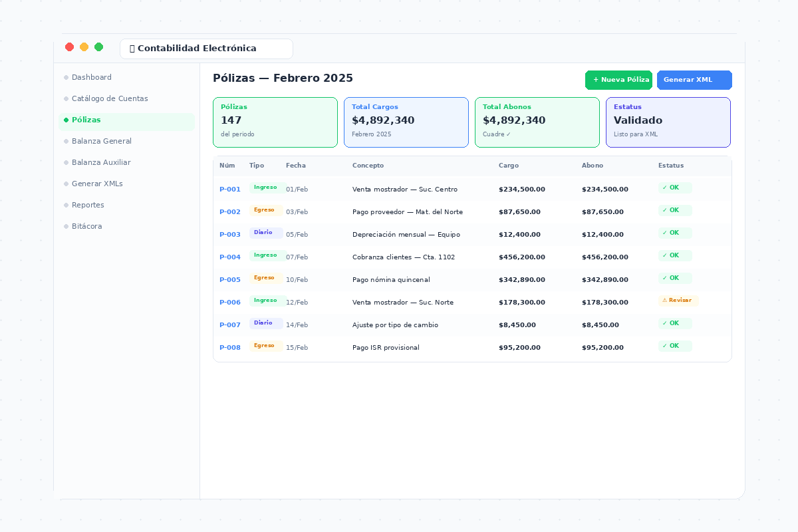Go to Balanza General

[x=126, y=141]
